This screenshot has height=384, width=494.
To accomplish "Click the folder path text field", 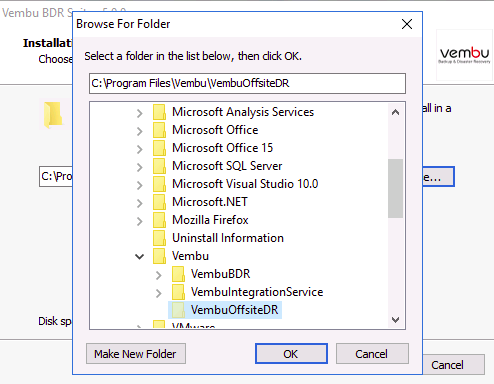I will point(247,83).
